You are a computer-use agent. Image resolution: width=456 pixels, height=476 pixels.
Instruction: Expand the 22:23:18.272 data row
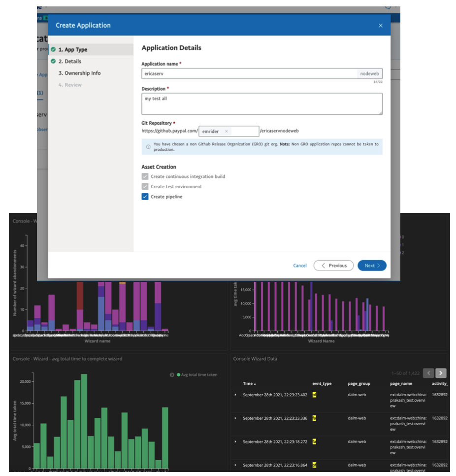pos(235,442)
